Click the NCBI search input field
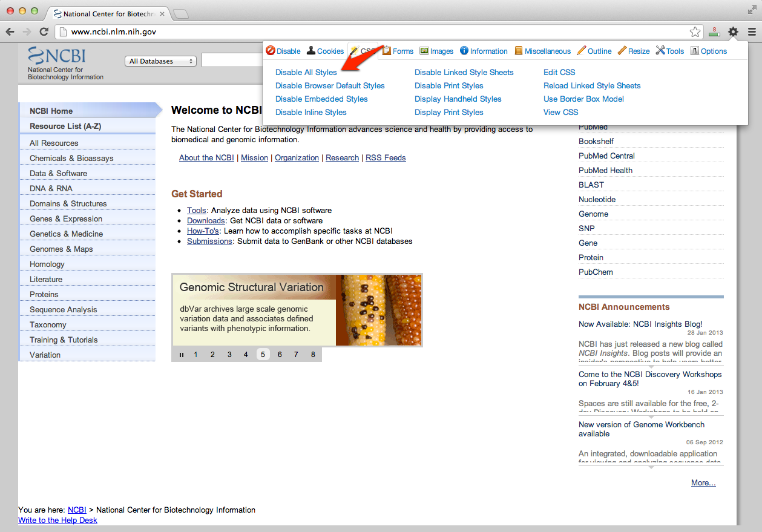Screen dimensions: 762x532 [x=232, y=61]
